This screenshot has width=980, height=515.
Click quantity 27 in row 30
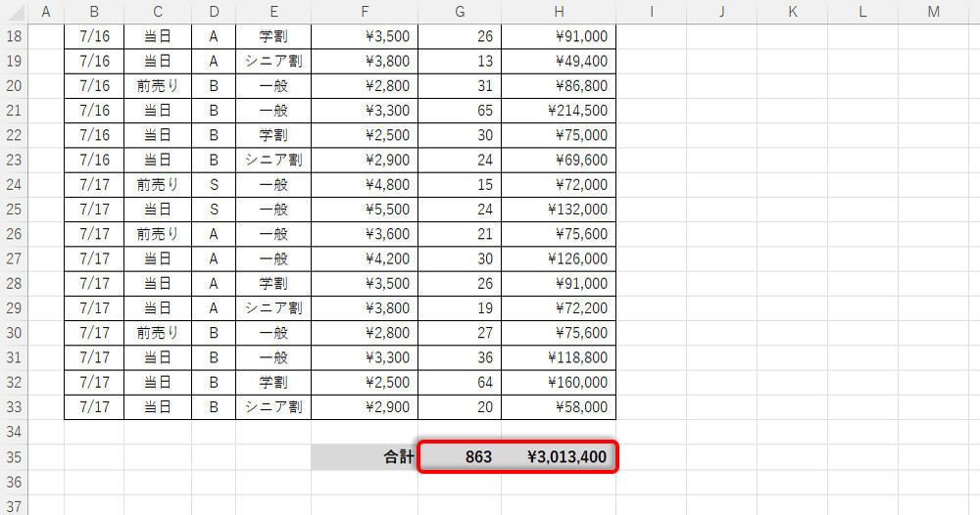pos(460,333)
